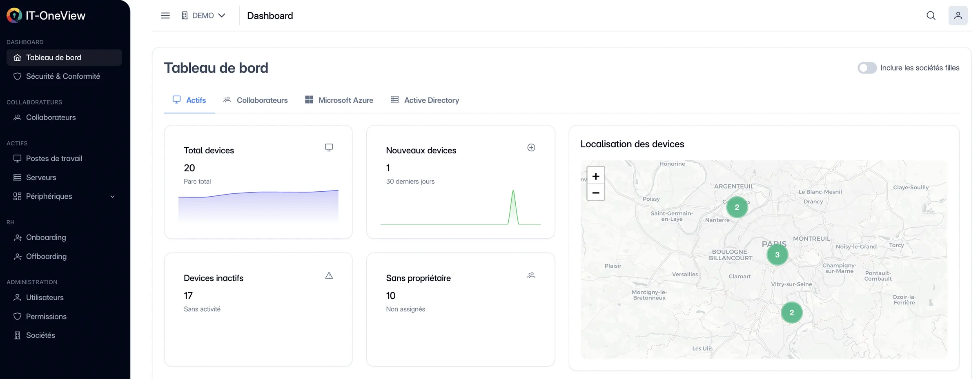Viewport: 980px width, 379px height.
Task: Click the map cluster of 2 near Argenteuil
Action: 737,207
